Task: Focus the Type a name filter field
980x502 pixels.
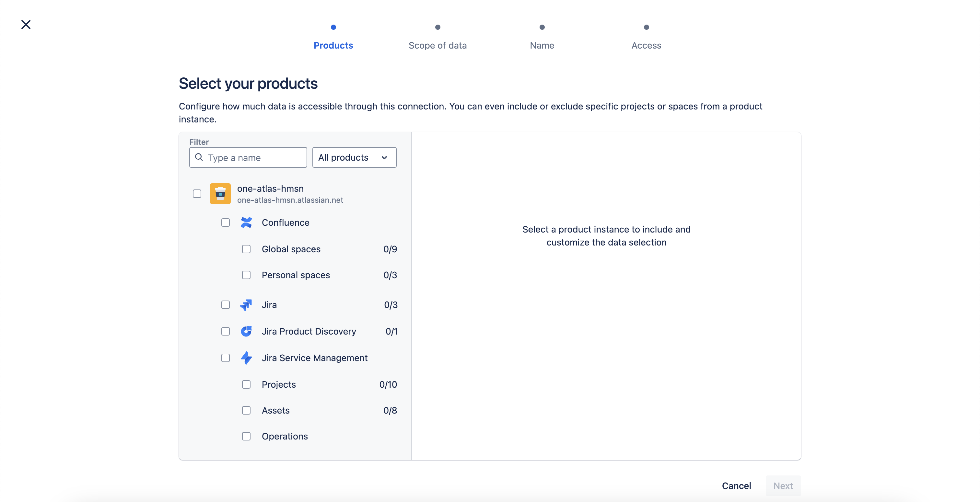Action: tap(248, 157)
